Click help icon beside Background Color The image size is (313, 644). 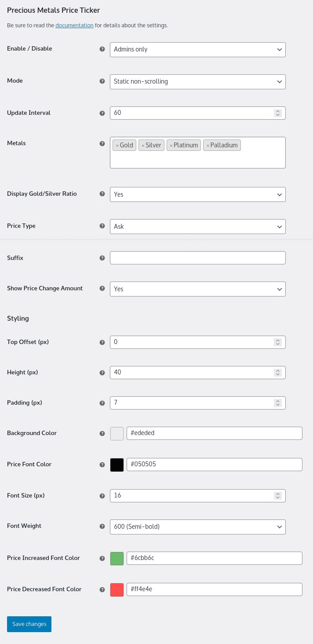[x=102, y=433]
